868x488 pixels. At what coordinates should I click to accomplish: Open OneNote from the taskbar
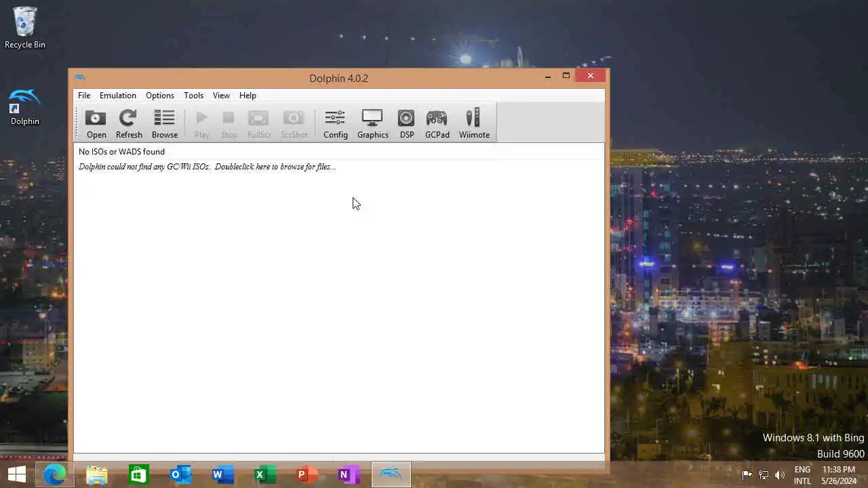pos(349,474)
